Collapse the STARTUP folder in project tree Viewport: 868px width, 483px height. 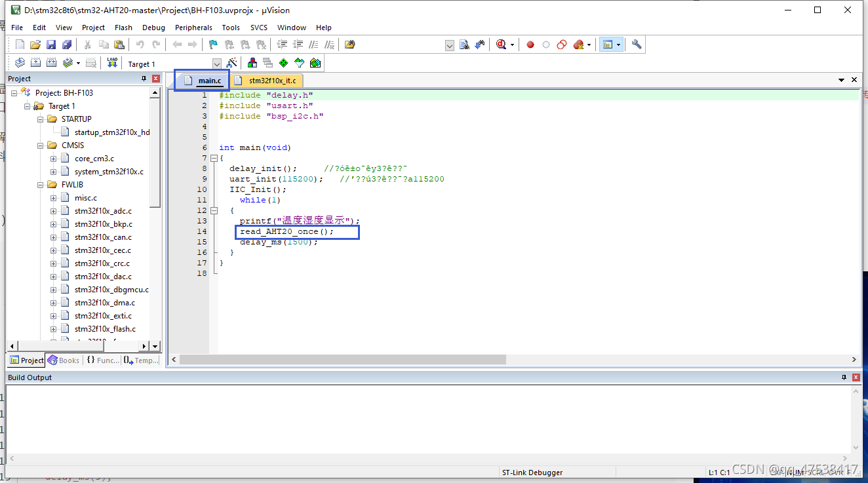(x=41, y=119)
